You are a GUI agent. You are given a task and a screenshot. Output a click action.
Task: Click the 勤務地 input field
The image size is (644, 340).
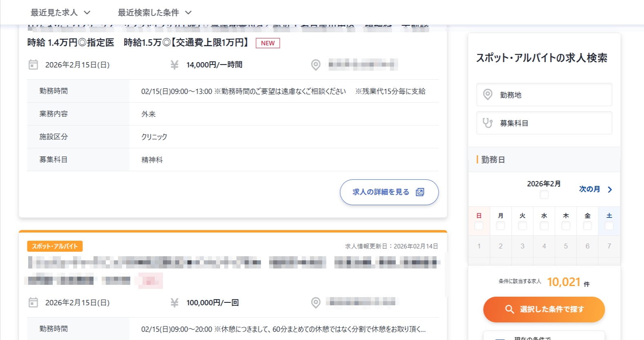pyautogui.click(x=544, y=94)
